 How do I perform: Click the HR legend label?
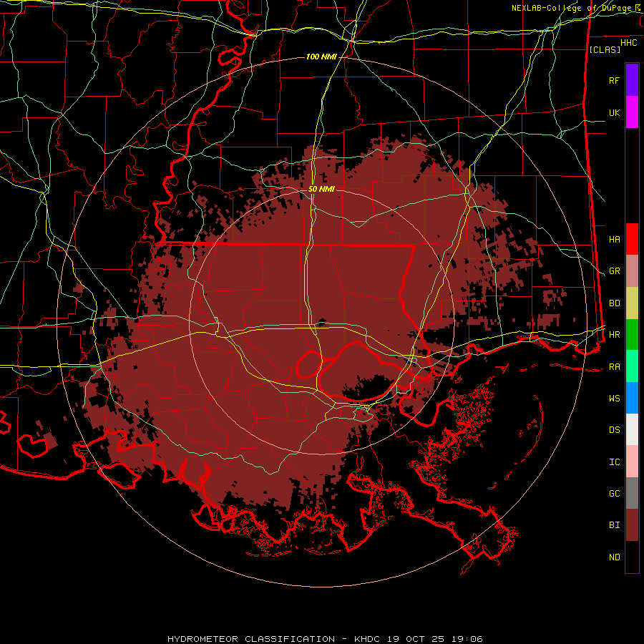click(615, 335)
